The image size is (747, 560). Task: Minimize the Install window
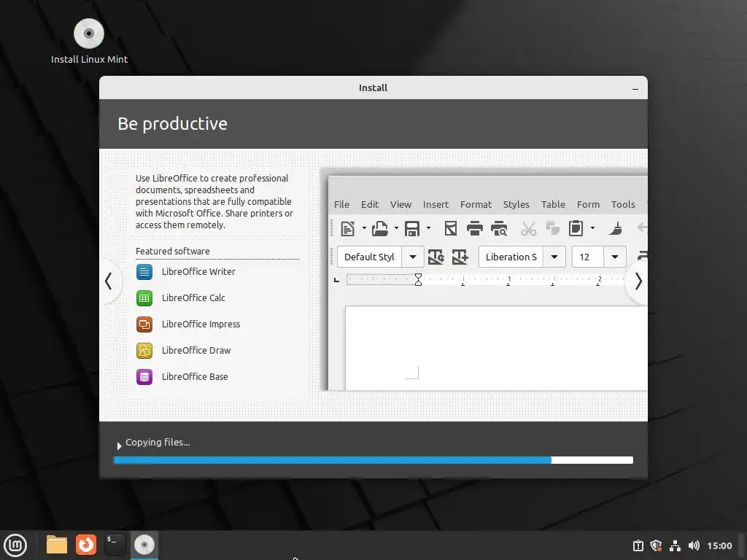635,89
